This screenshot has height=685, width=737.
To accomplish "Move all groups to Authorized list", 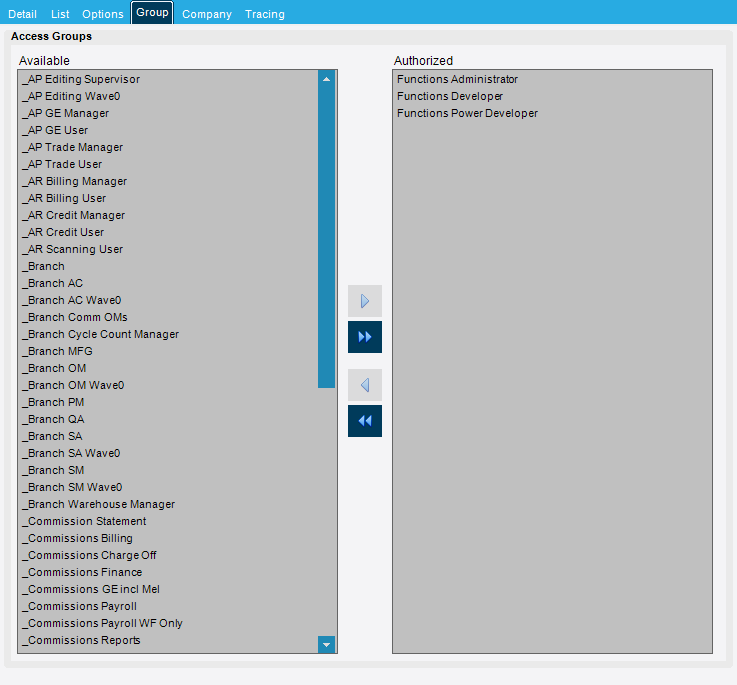I will [365, 337].
